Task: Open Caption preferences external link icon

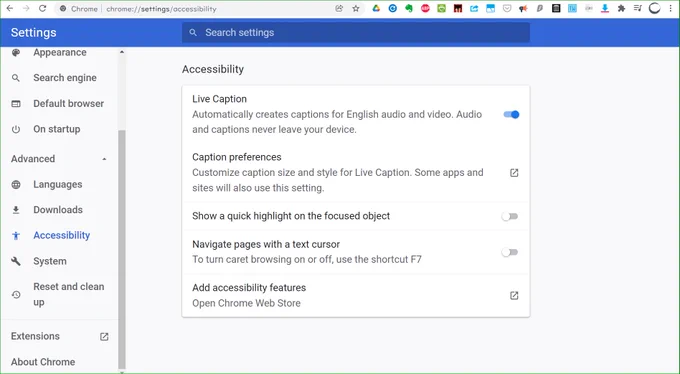Action: (x=514, y=173)
